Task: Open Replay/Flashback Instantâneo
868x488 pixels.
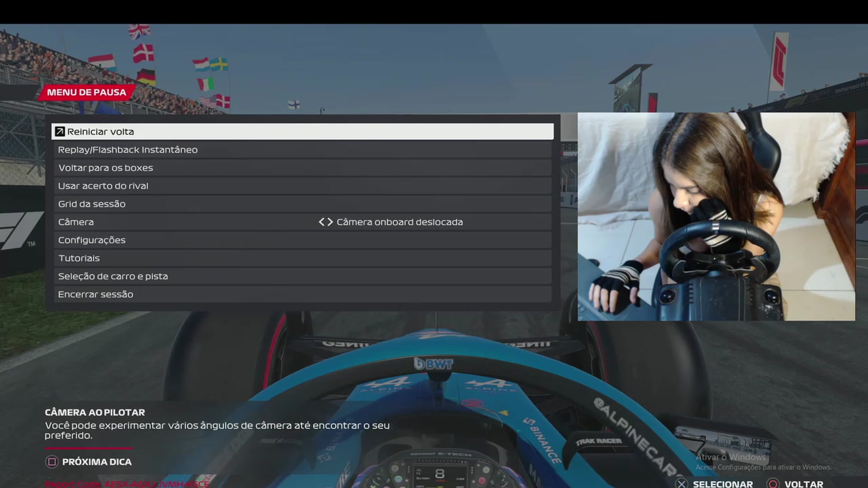Action: [302, 150]
